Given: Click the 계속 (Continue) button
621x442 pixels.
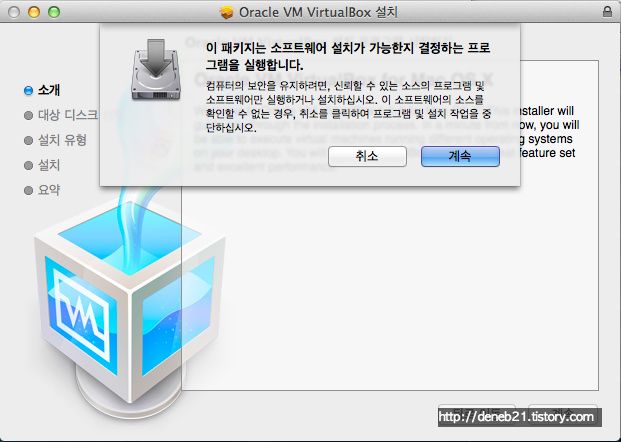Looking at the screenshot, I should pyautogui.click(x=460, y=156).
